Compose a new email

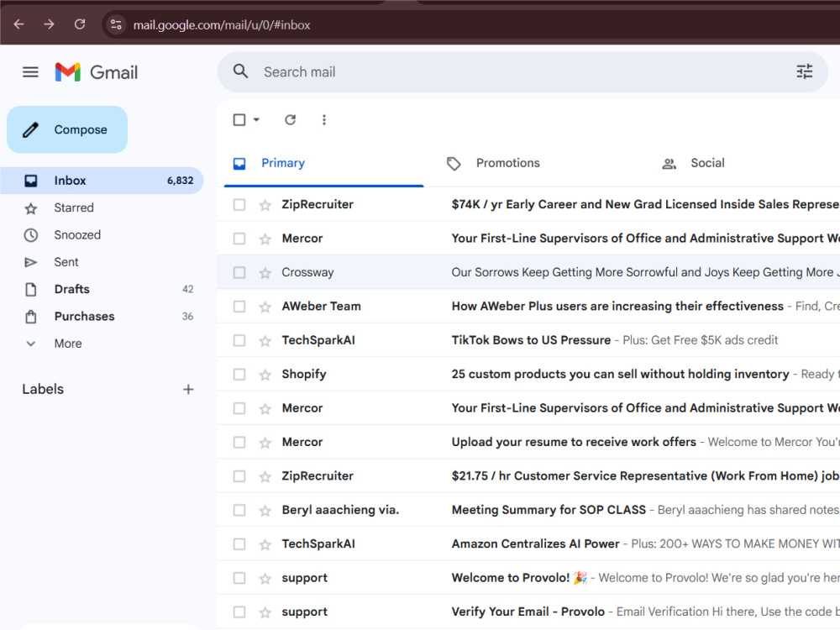[x=67, y=129]
